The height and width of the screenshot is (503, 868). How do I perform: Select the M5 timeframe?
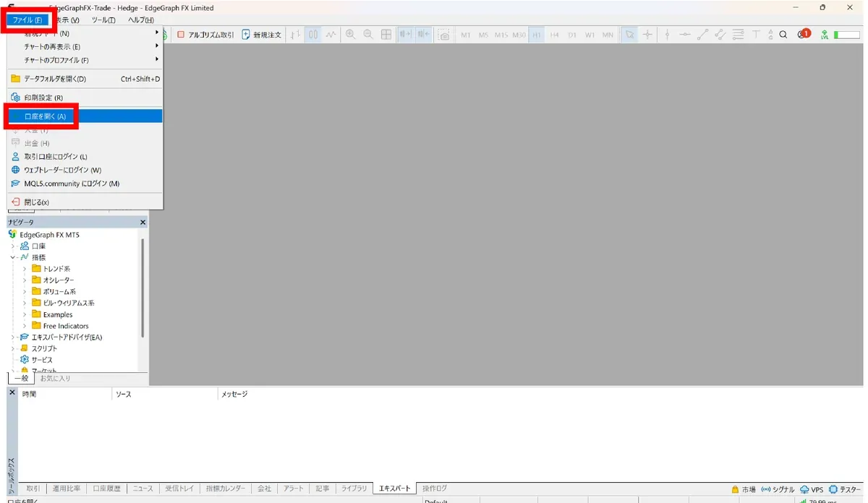(483, 35)
